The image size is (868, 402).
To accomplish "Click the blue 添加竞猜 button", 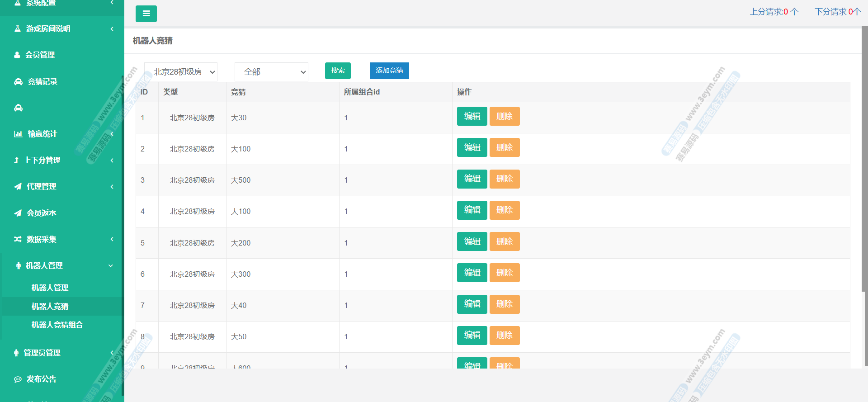I will (389, 71).
